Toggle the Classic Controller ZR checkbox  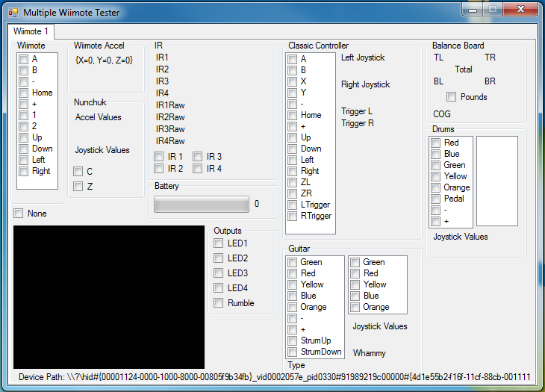293,193
